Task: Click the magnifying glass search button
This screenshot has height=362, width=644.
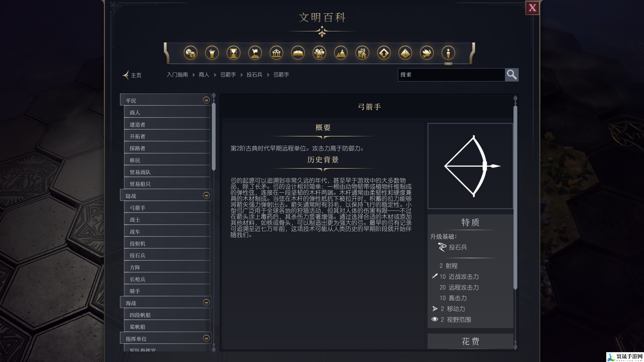Action: point(512,75)
